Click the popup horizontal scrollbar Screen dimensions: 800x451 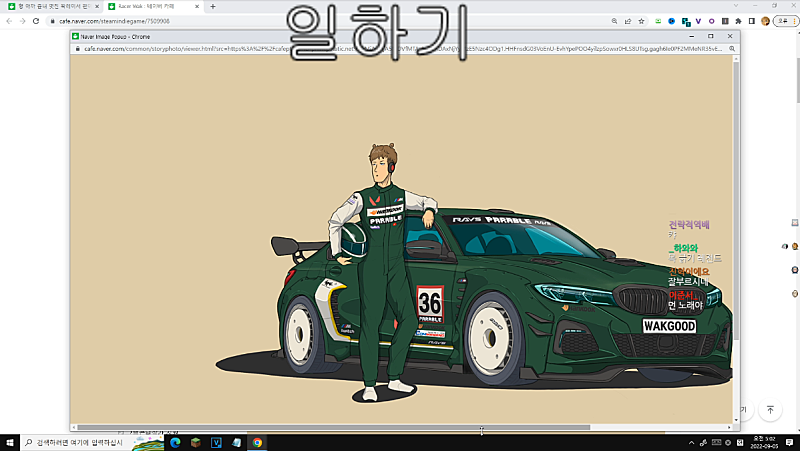(330, 427)
